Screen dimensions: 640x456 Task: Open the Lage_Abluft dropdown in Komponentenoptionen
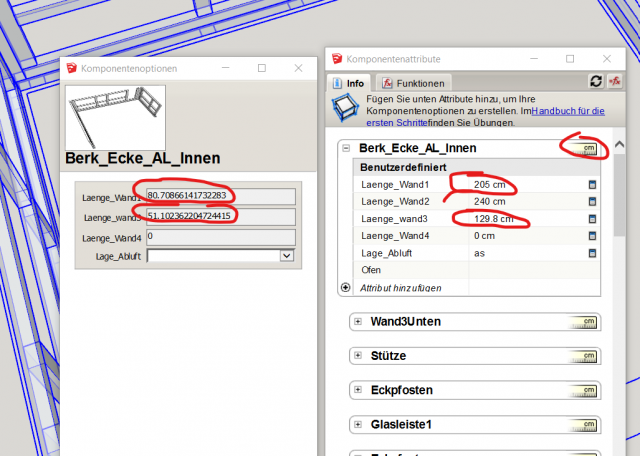(287, 256)
